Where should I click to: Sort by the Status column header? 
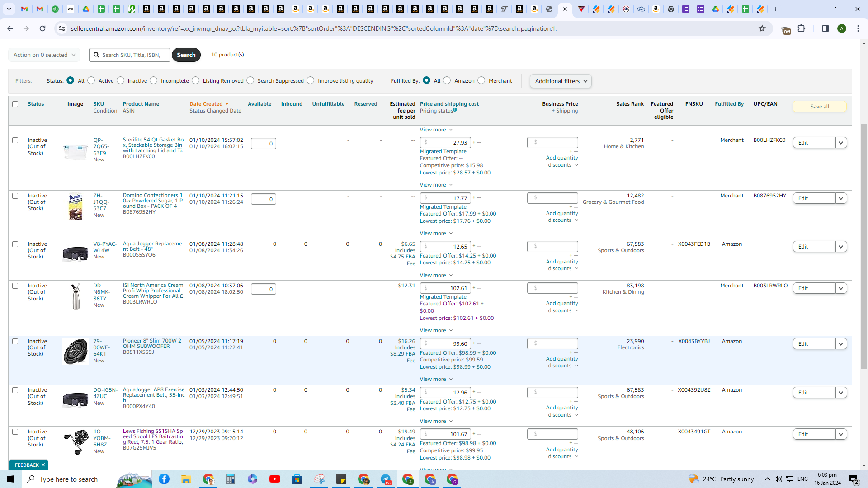pyautogui.click(x=36, y=104)
